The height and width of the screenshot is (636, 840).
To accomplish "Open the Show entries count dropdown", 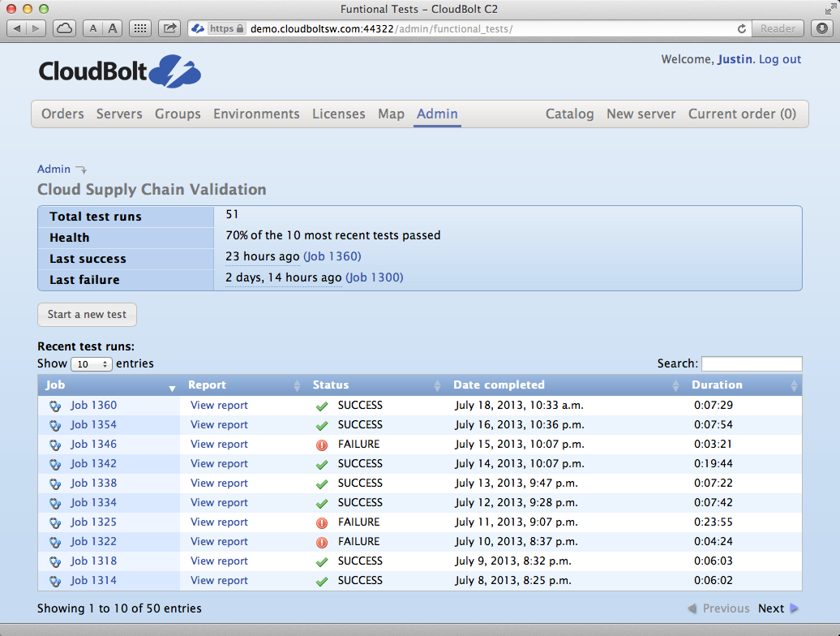I will click(x=91, y=364).
